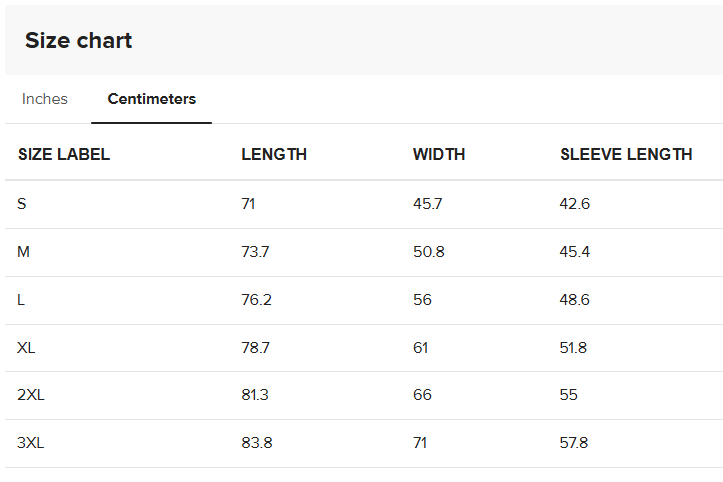
Task: Click the SLEEVE LENGTH column header
Action: [626, 154]
